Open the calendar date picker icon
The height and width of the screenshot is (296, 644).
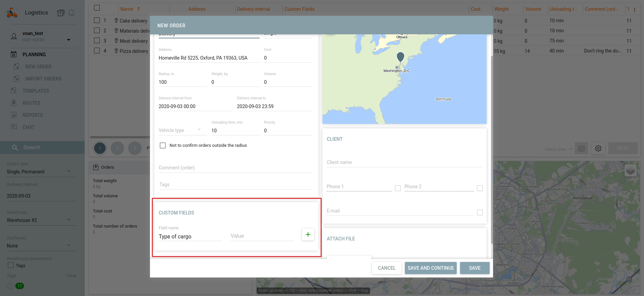[581, 149]
